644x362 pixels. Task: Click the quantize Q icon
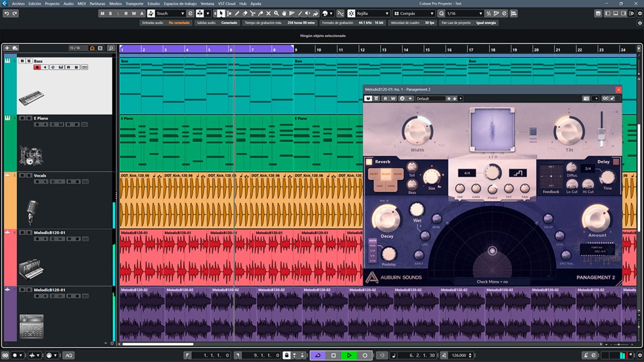coord(441,13)
